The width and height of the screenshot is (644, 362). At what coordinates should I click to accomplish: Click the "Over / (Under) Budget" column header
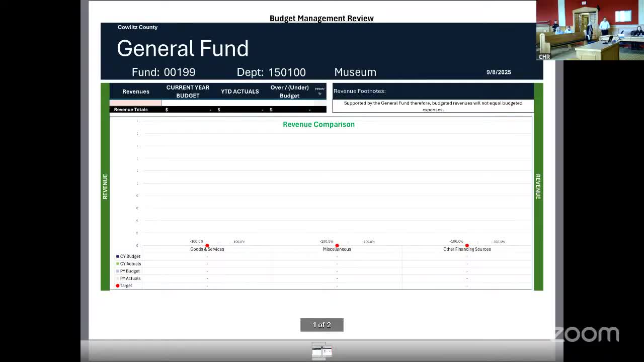(289, 92)
